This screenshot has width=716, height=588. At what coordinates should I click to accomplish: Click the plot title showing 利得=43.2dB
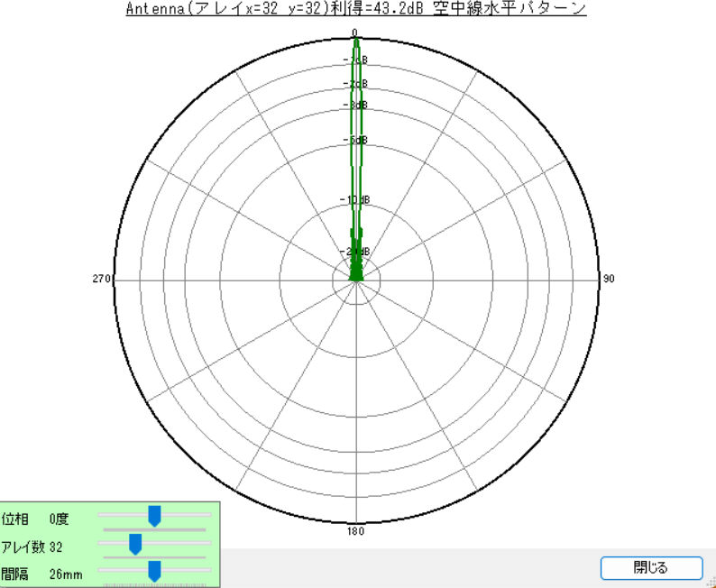pos(354,9)
